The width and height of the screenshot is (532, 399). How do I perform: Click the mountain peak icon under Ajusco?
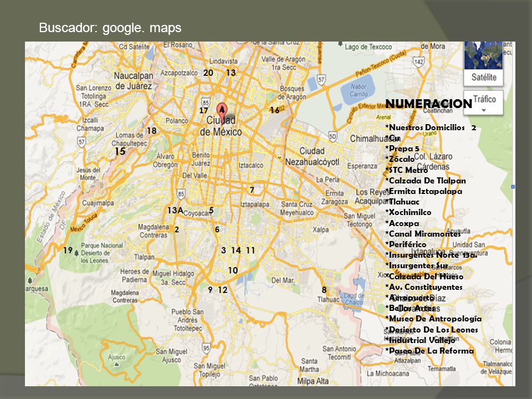coord(117,364)
